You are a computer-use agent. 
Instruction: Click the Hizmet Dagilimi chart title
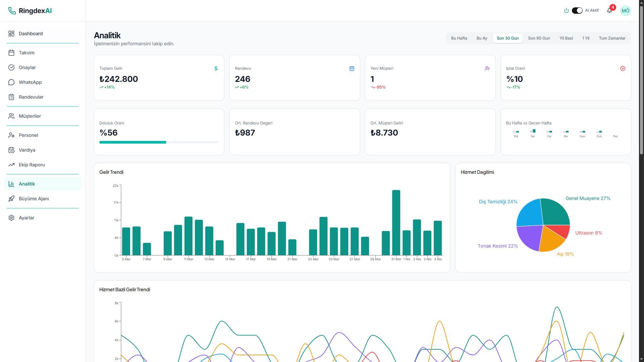tap(477, 172)
